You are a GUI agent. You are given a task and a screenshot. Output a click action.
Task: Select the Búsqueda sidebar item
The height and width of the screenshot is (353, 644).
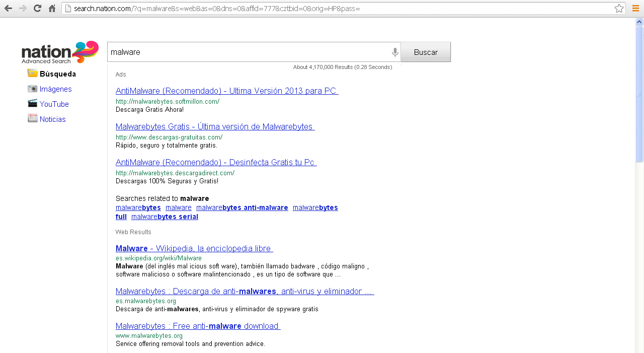point(58,74)
